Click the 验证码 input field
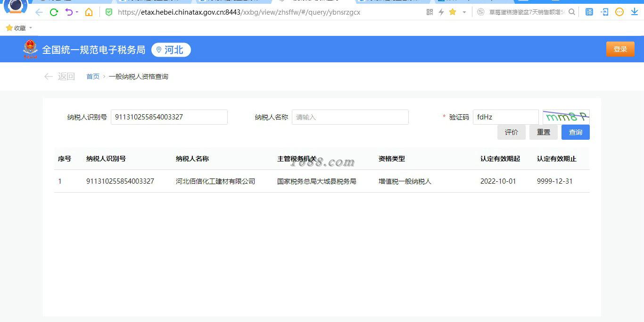 coord(506,117)
